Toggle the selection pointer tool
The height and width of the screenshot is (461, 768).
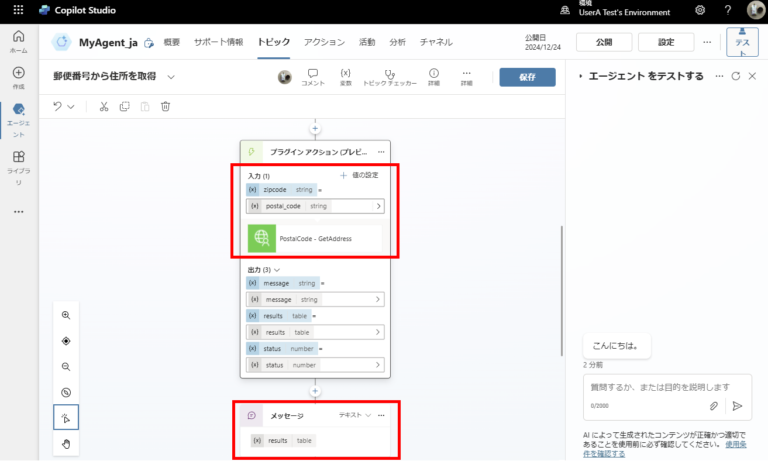pyautogui.click(x=66, y=418)
